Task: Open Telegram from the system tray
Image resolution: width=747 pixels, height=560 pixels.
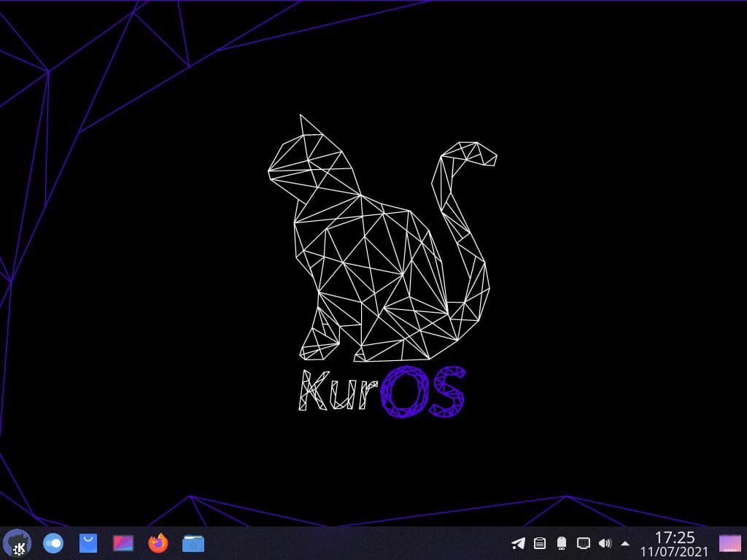Action: [x=518, y=543]
